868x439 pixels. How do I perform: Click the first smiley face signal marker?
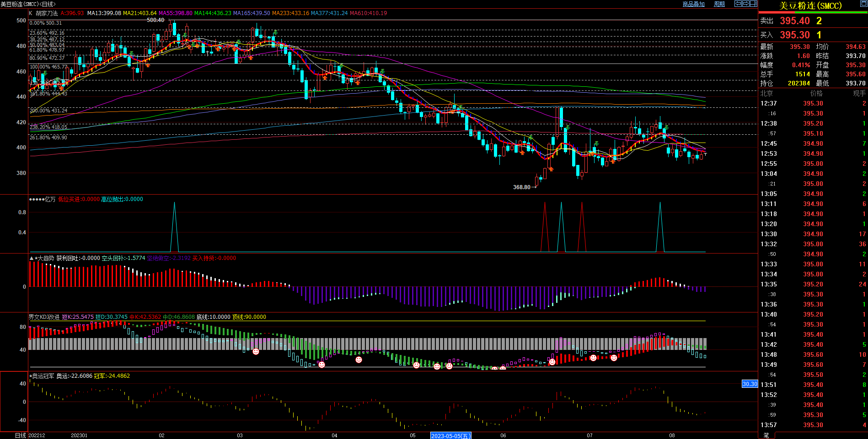coord(256,351)
